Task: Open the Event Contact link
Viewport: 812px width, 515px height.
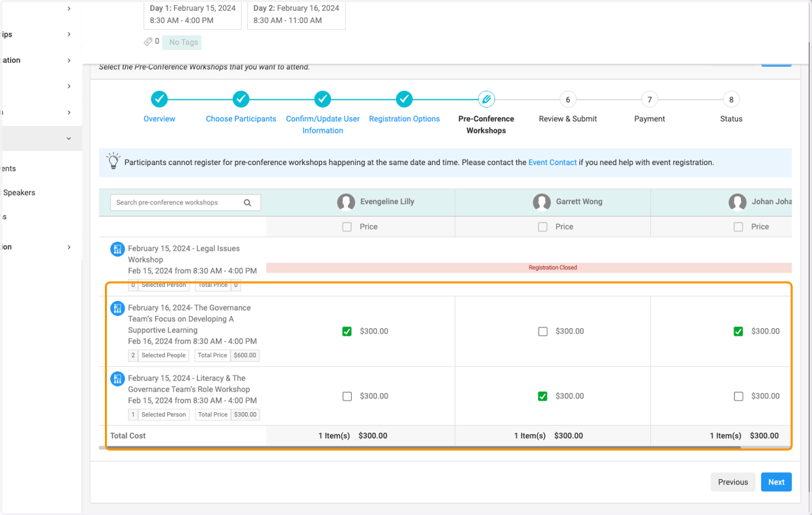Action: point(552,162)
